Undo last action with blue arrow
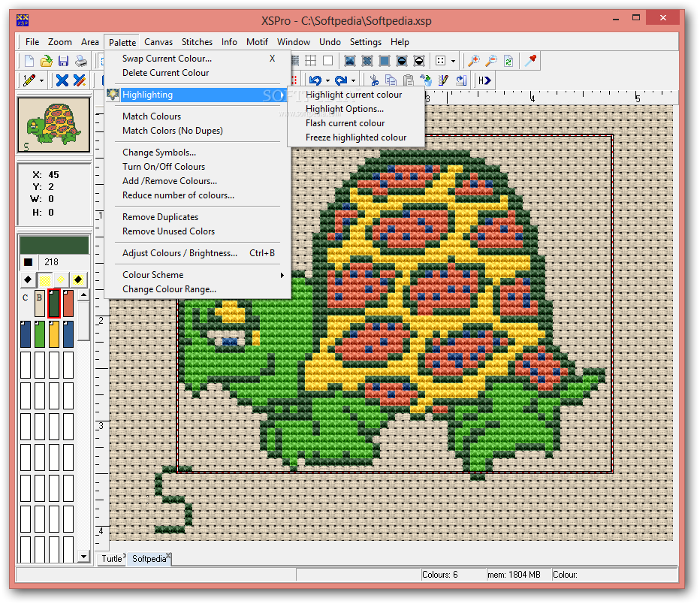The width and height of the screenshot is (700, 604). [315, 80]
